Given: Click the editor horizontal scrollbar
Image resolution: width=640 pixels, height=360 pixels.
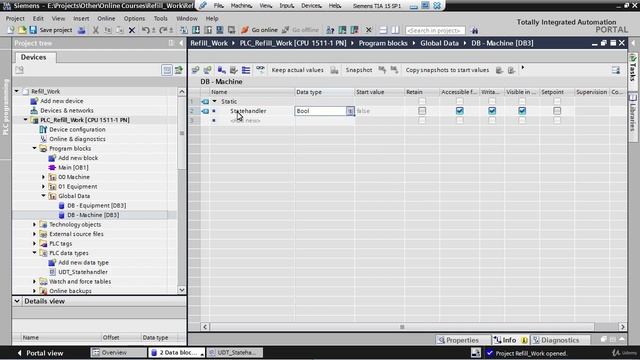Looking at the screenshot, I should 402,327.
